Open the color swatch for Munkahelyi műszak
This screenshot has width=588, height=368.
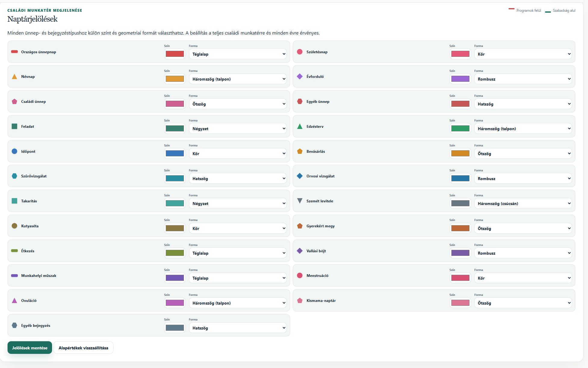coord(175,278)
